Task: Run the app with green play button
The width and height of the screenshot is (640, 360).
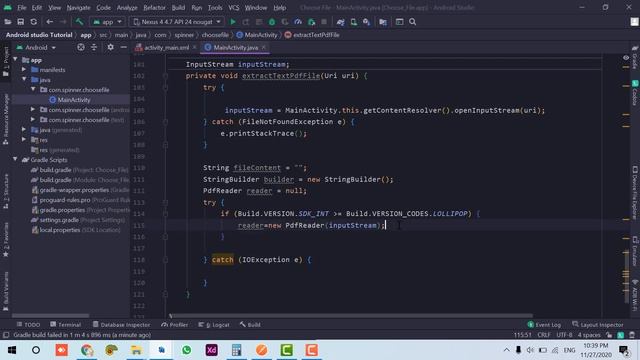Action: coord(233,22)
